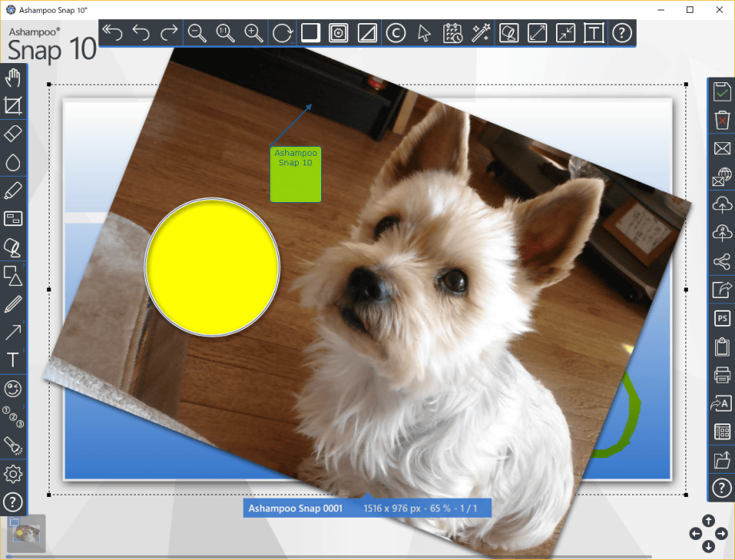Select the pencil drawing tool
Screen dimensions: 735x560
pos(13,304)
